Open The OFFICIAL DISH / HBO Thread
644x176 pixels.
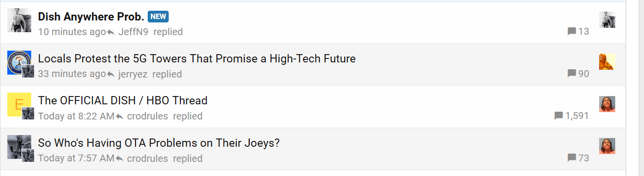(x=123, y=101)
